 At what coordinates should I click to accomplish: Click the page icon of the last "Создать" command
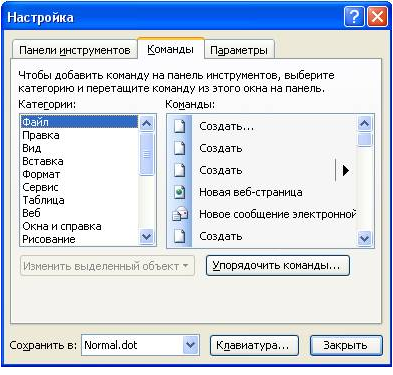tap(180, 236)
